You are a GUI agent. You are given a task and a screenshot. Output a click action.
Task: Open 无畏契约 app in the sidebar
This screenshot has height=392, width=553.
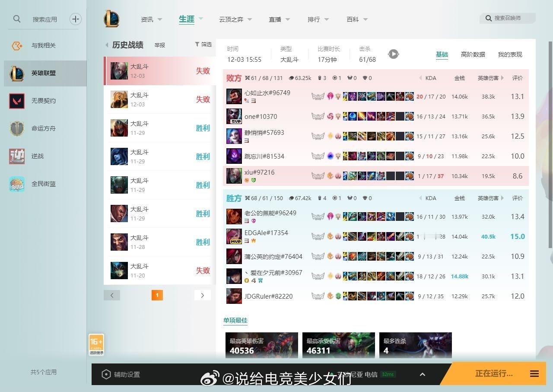[43, 101]
